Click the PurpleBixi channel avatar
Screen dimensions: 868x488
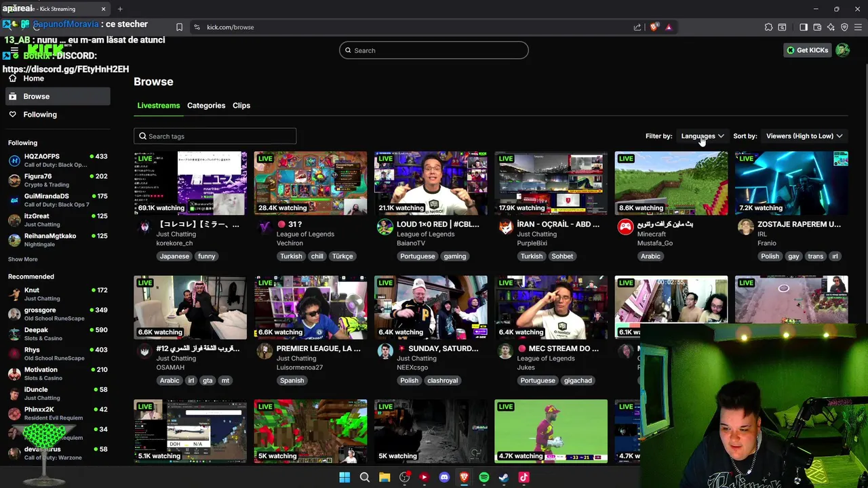point(505,227)
